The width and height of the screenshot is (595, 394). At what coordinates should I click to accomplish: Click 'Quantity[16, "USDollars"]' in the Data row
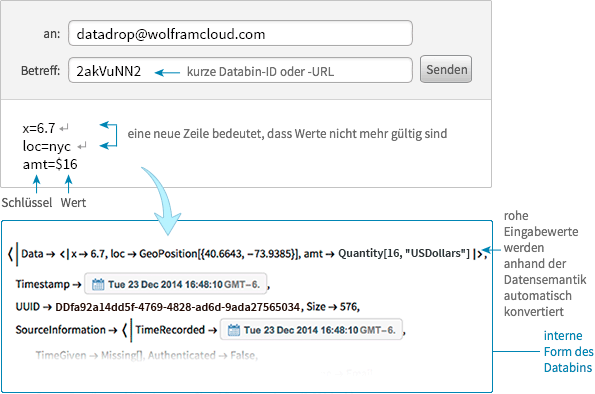404,253
